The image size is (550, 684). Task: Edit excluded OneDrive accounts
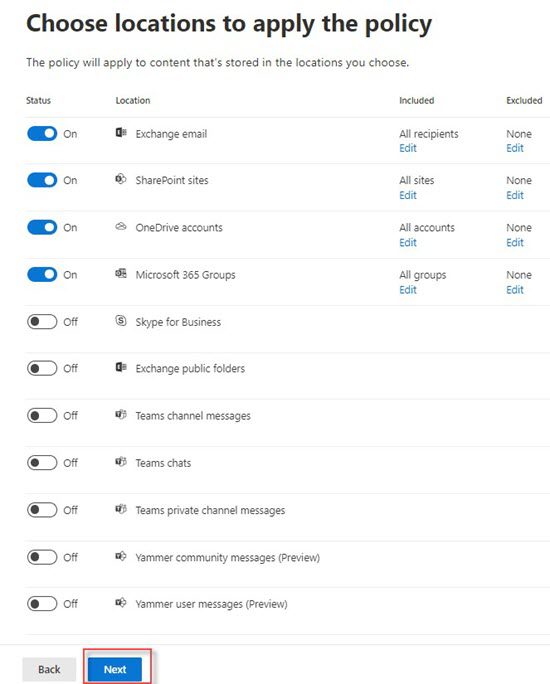515,243
